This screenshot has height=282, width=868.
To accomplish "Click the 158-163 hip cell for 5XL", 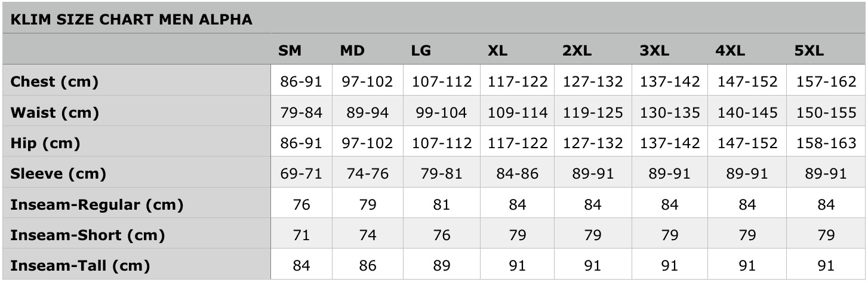I will coord(826,143).
